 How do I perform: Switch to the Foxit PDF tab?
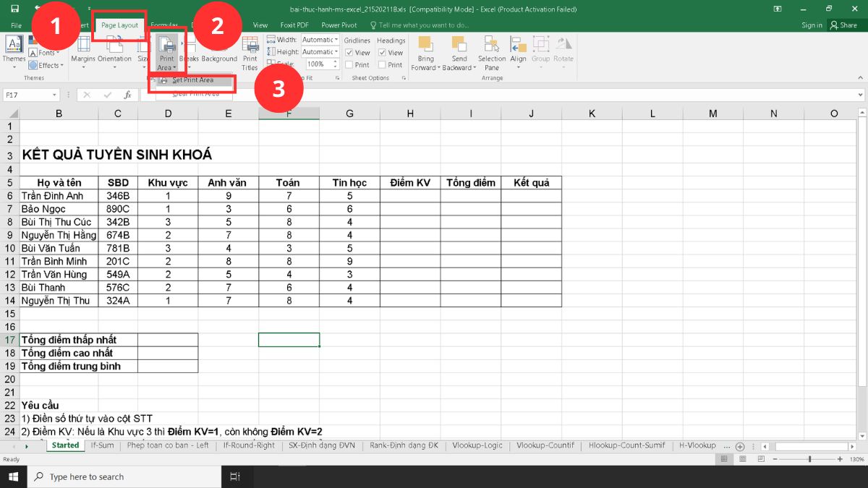pyautogui.click(x=294, y=25)
